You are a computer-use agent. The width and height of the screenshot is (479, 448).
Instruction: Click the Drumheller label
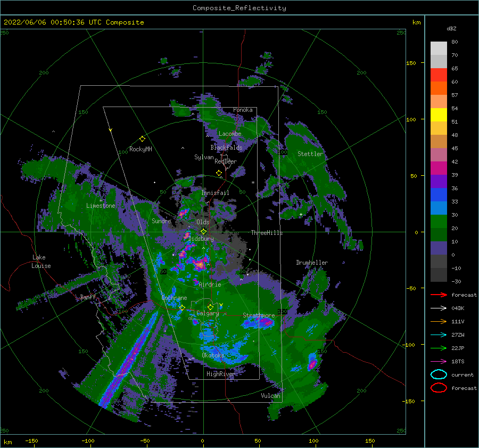[x=312, y=263]
